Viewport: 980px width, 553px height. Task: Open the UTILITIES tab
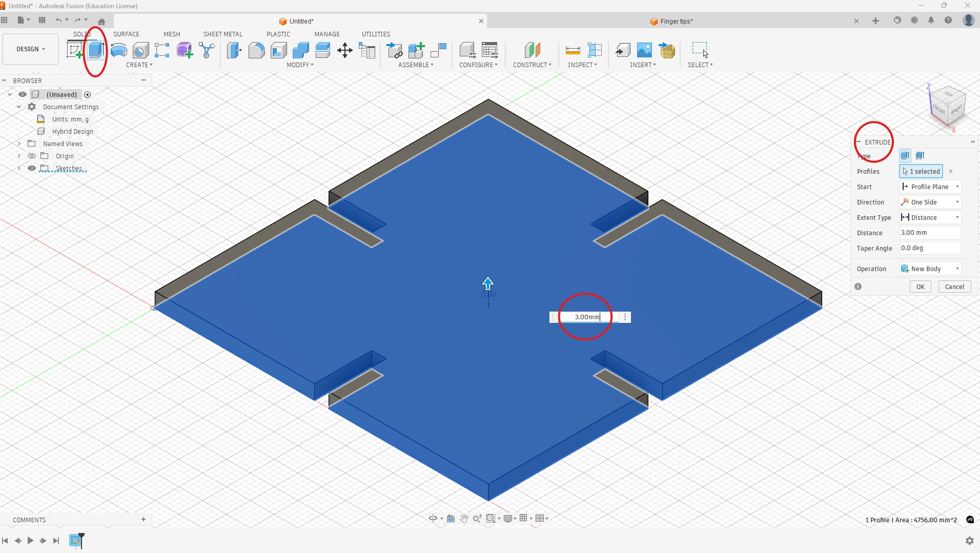tap(376, 34)
